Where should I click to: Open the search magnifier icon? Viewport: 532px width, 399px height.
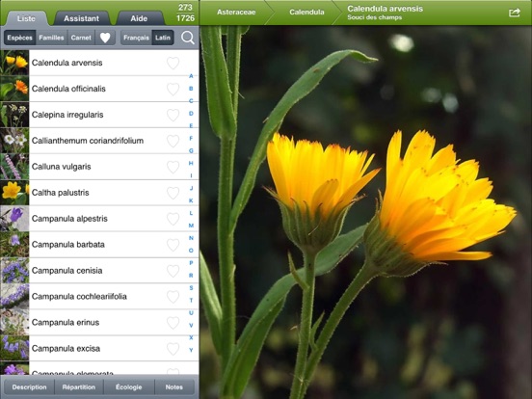pos(188,38)
